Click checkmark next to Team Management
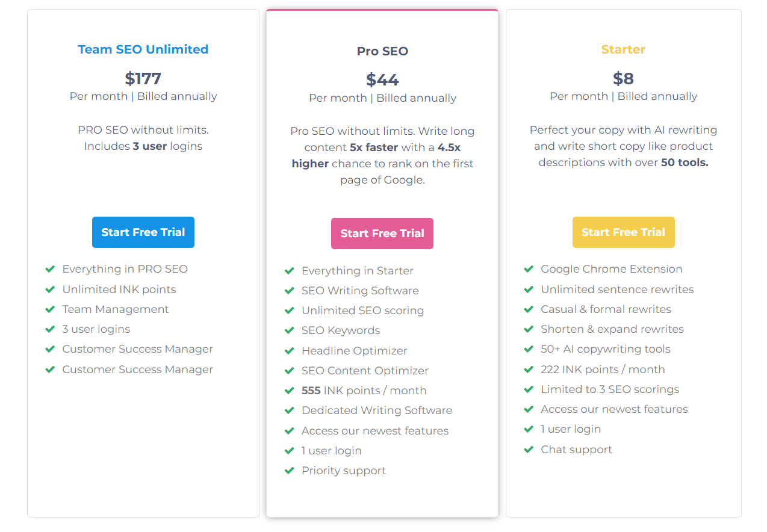767x532 pixels. click(x=51, y=309)
